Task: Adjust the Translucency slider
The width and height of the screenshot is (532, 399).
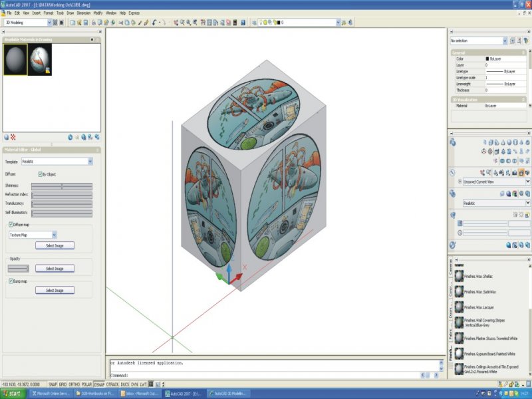Action: [62, 203]
